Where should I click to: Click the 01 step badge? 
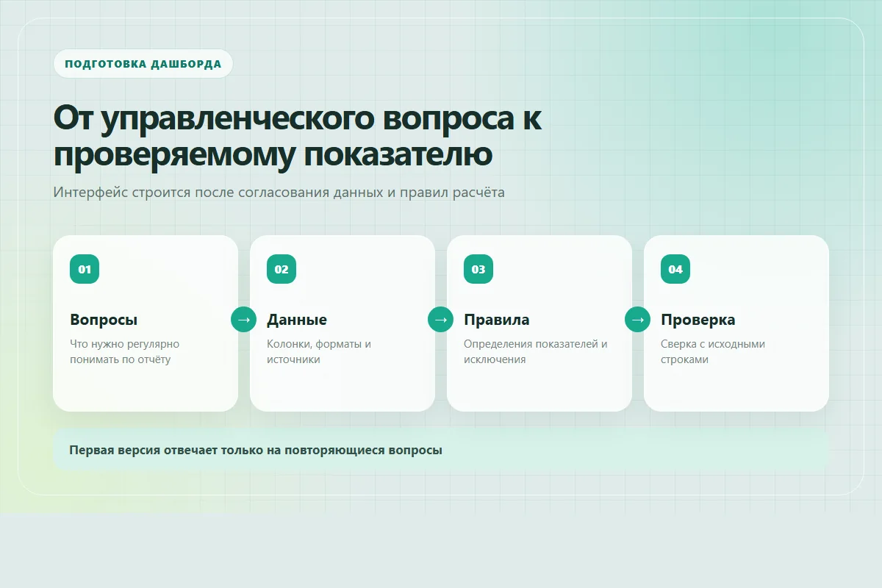click(x=85, y=269)
